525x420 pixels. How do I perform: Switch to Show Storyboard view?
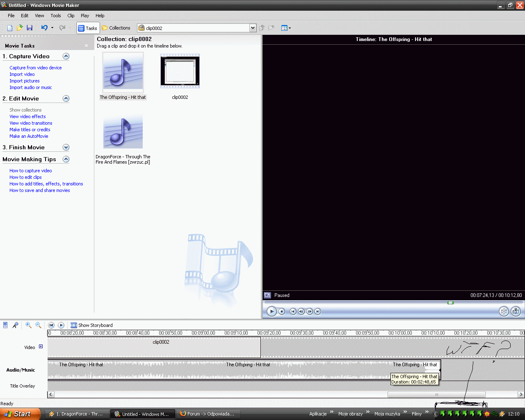click(91, 325)
